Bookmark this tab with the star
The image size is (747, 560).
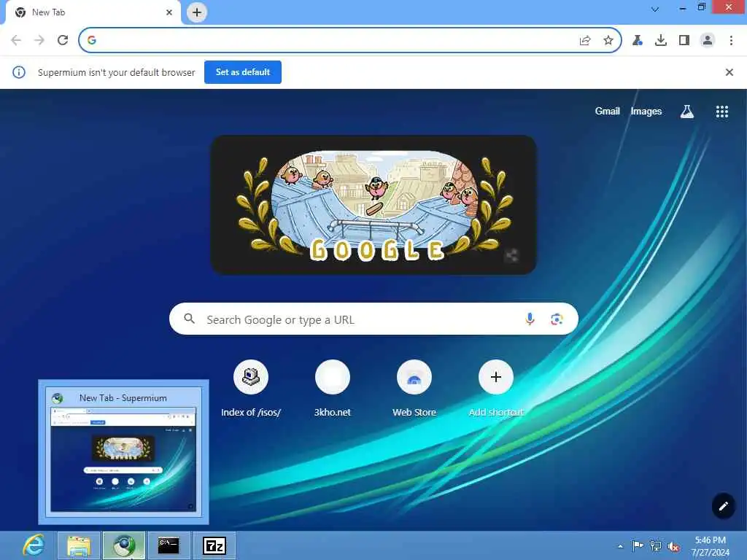pyautogui.click(x=608, y=40)
